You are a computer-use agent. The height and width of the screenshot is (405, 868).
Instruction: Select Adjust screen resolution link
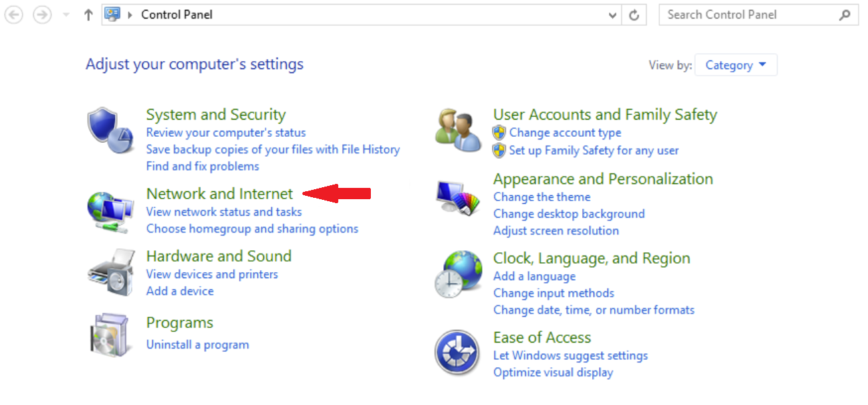coord(556,230)
